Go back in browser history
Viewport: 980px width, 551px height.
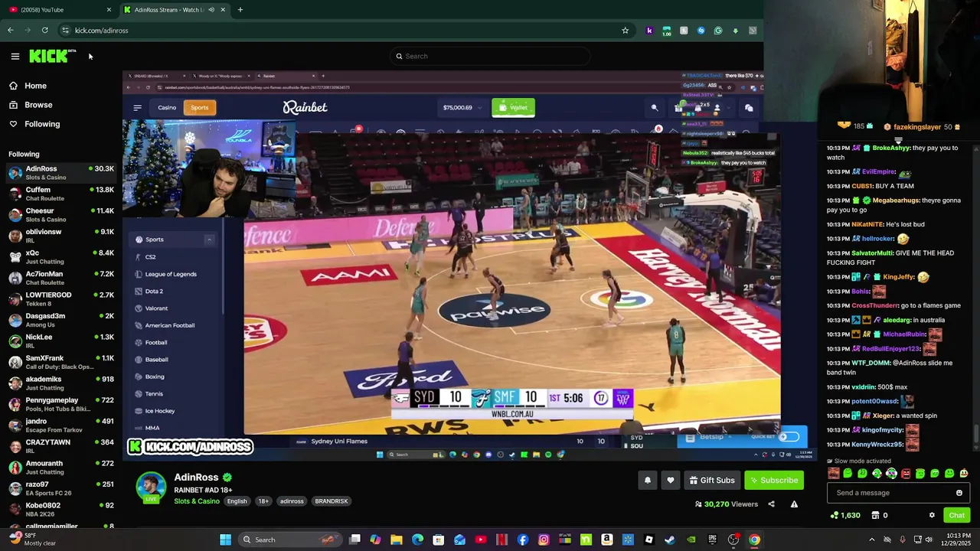tap(10, 31)
